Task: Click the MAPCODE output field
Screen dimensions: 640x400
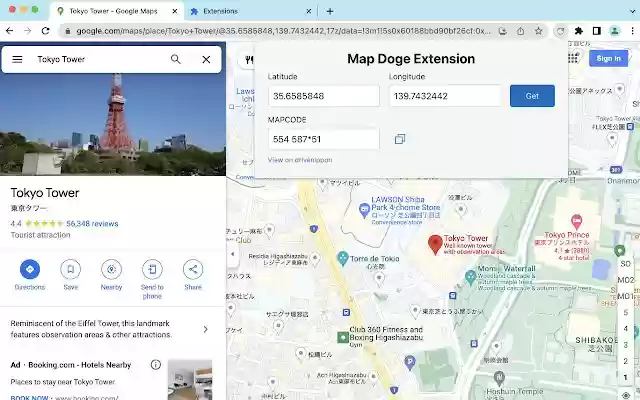Action: click(x=324, y=139)
